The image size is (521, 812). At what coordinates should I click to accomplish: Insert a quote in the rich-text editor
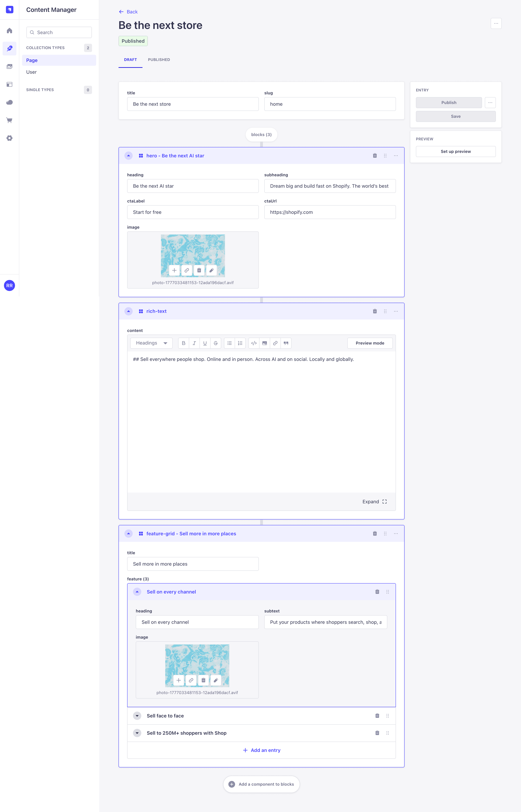tap(286, 343)
